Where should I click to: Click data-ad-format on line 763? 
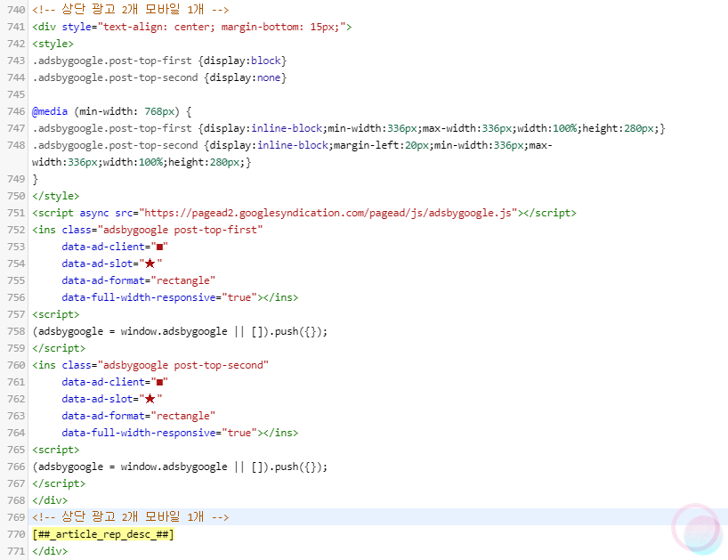(103, 416)
